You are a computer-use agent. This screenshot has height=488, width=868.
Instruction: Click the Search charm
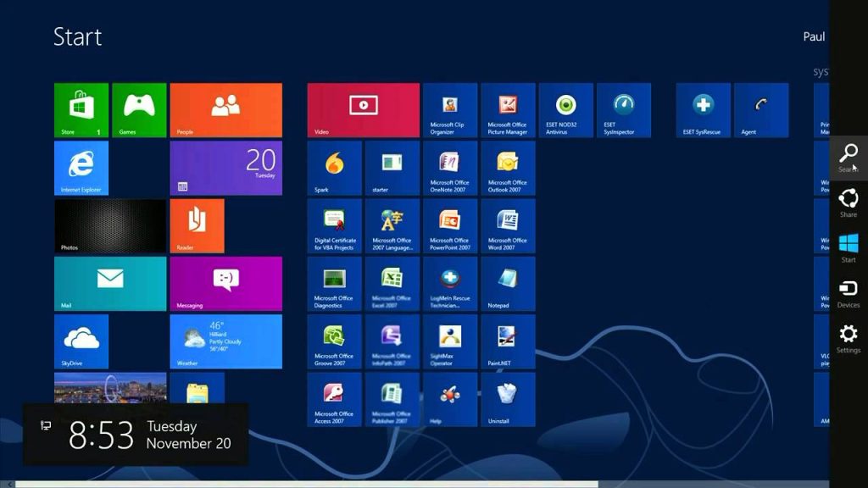[848, 158]
